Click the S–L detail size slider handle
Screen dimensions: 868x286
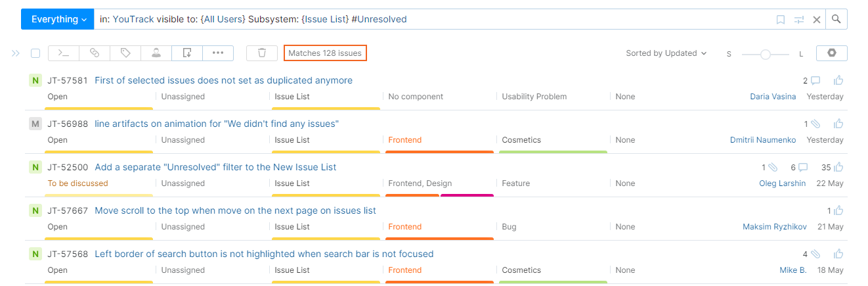point(766,55)
